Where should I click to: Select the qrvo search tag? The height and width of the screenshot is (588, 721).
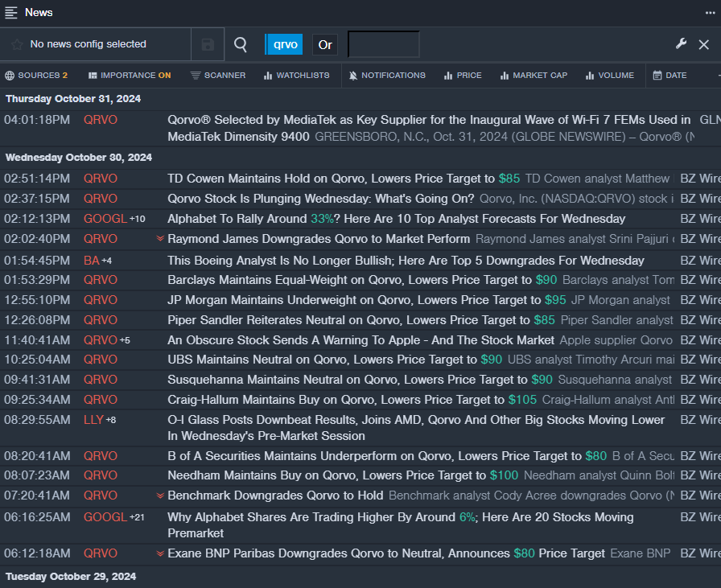pos(285,45)
